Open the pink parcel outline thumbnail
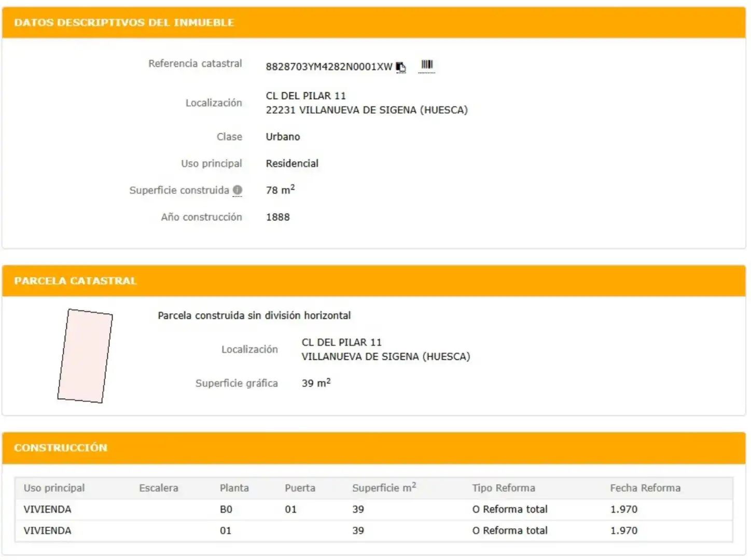Screen dimensions: 751x560 click(85, 356)
